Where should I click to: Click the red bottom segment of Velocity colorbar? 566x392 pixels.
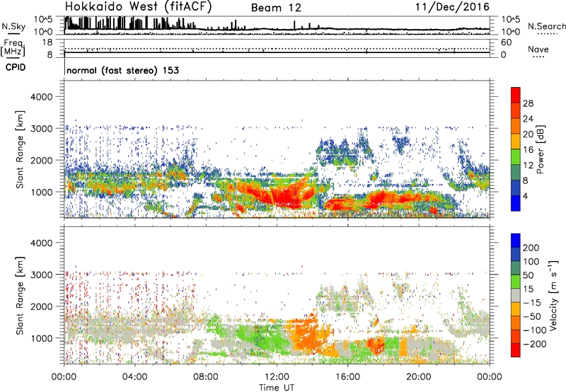(516, 350)
